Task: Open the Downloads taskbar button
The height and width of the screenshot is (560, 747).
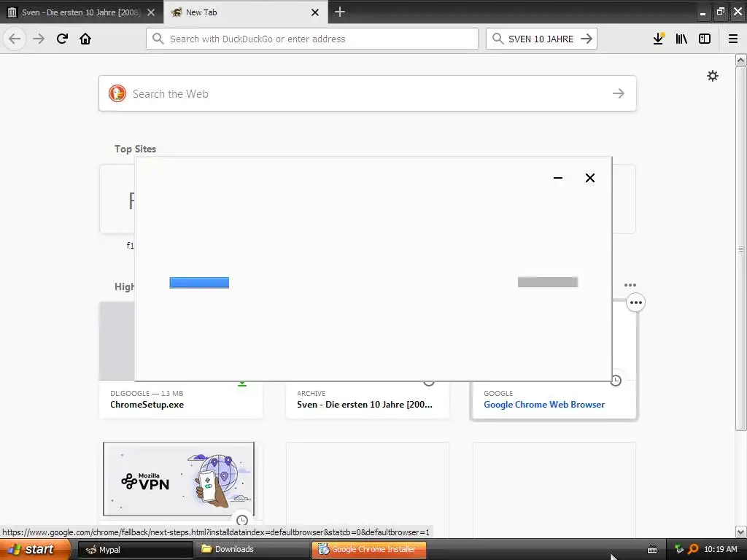Action: (x=252, y=550)
